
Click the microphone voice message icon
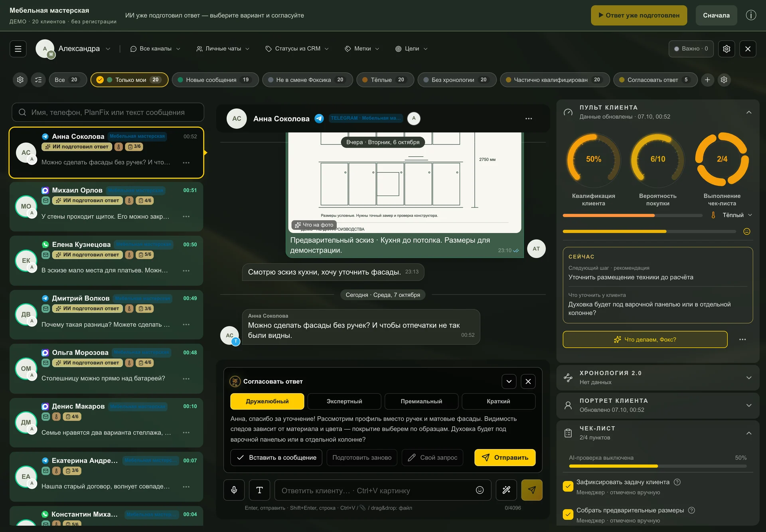pyautogui.click(x=234, y=490)
